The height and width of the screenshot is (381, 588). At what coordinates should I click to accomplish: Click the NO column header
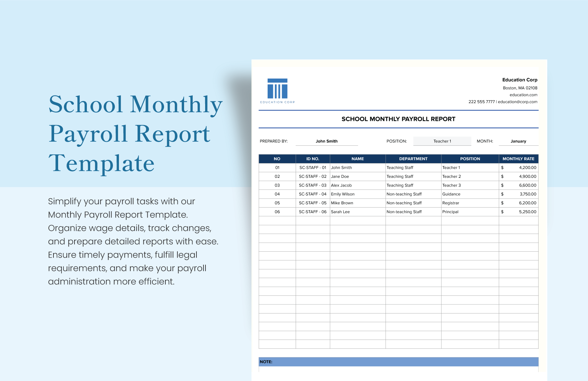[x=277, y=159]
